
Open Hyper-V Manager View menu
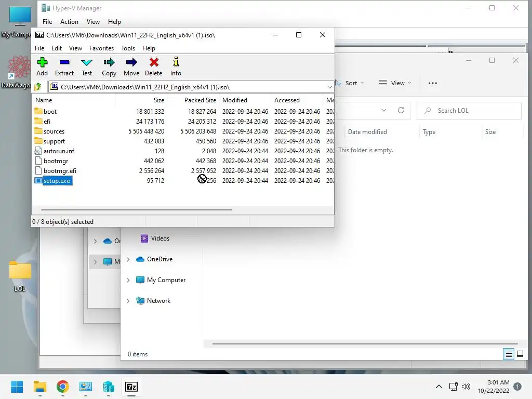tap(93, 22)
